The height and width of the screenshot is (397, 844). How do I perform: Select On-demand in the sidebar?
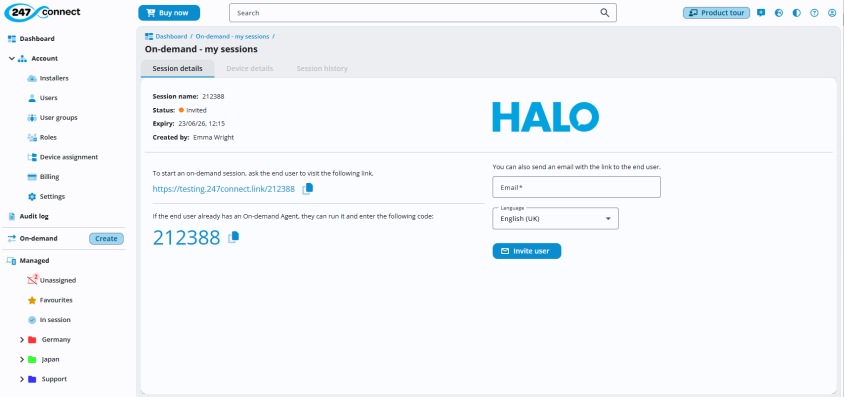click(38, 238)
